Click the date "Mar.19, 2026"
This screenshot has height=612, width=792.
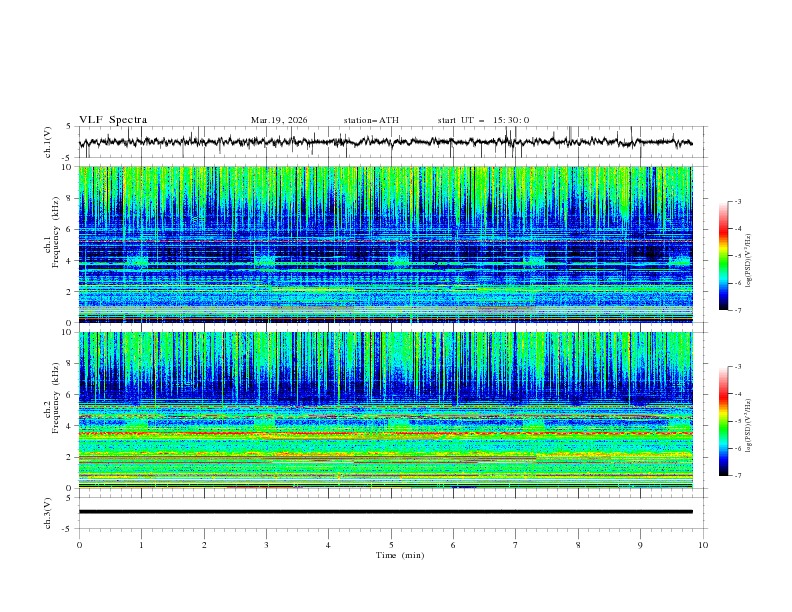279,120
